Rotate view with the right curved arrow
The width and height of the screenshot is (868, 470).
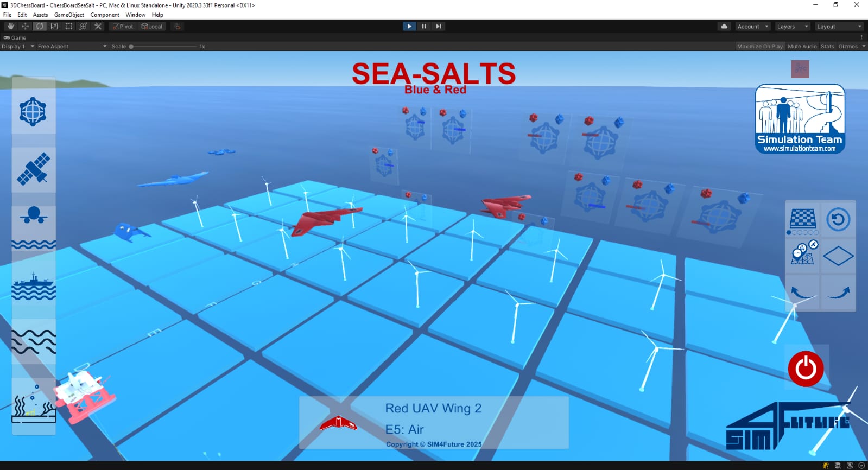click(x=838, y=293)
